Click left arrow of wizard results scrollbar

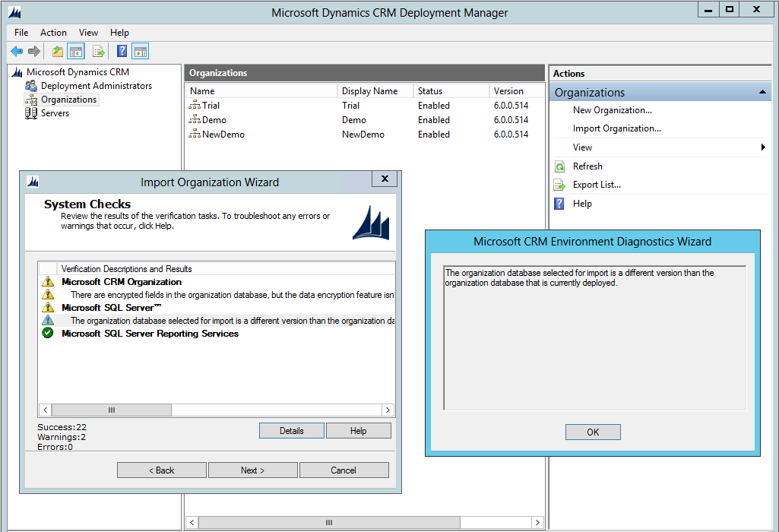(x=45, y=410)
